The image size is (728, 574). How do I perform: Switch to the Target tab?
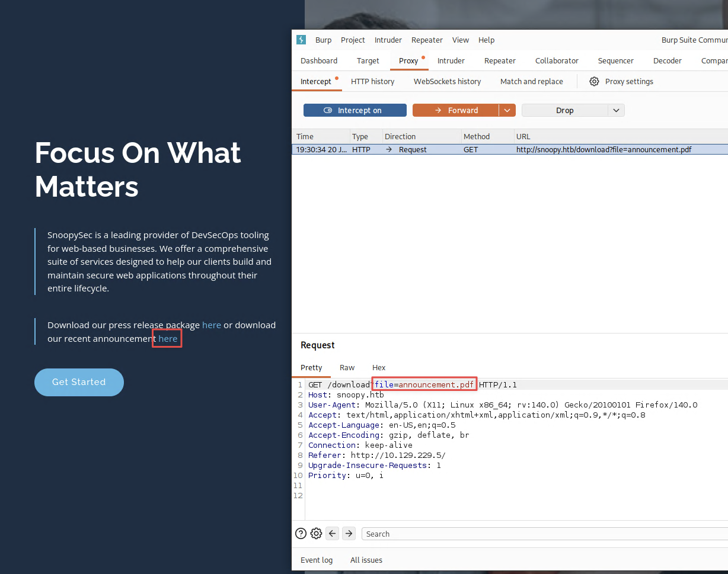click(368, 60)
